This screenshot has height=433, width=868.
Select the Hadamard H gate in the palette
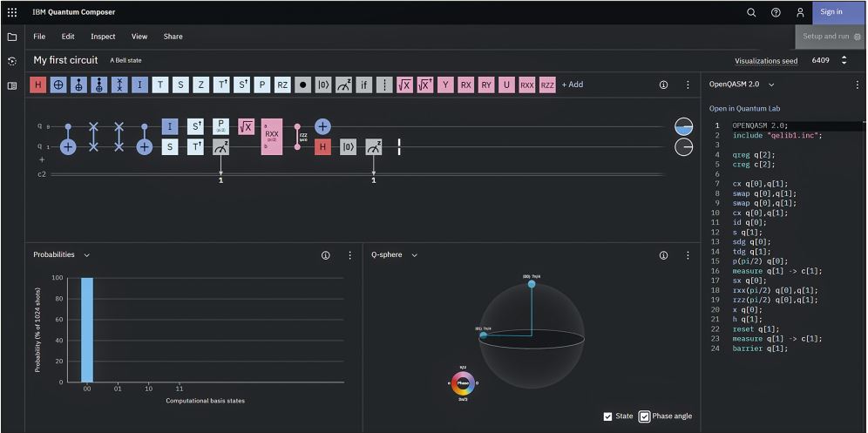click(37, 85)
